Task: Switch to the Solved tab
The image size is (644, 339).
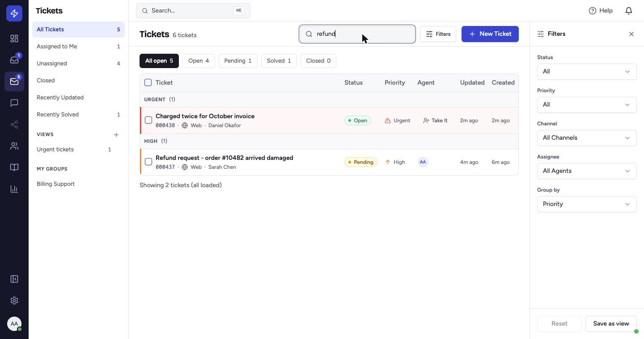Action: [x=279, y=61]
